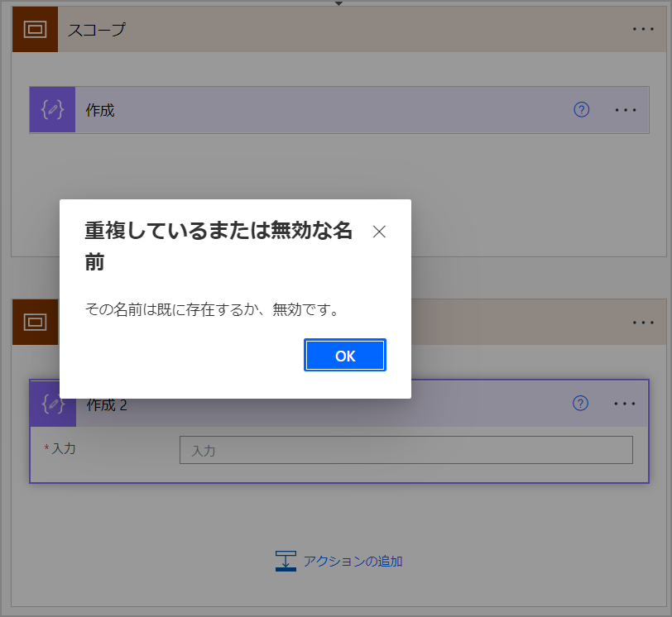Click the アクションの追加 link
This screenshot has width=672, height=617.
point(353,561)
